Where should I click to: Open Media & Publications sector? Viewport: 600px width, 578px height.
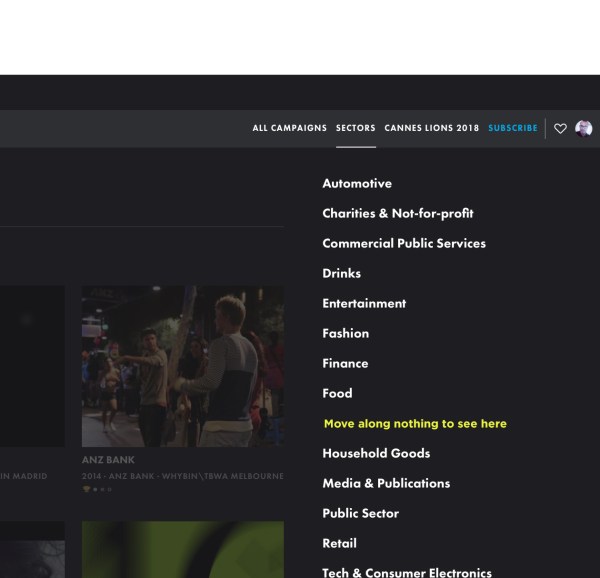point(386,484)
